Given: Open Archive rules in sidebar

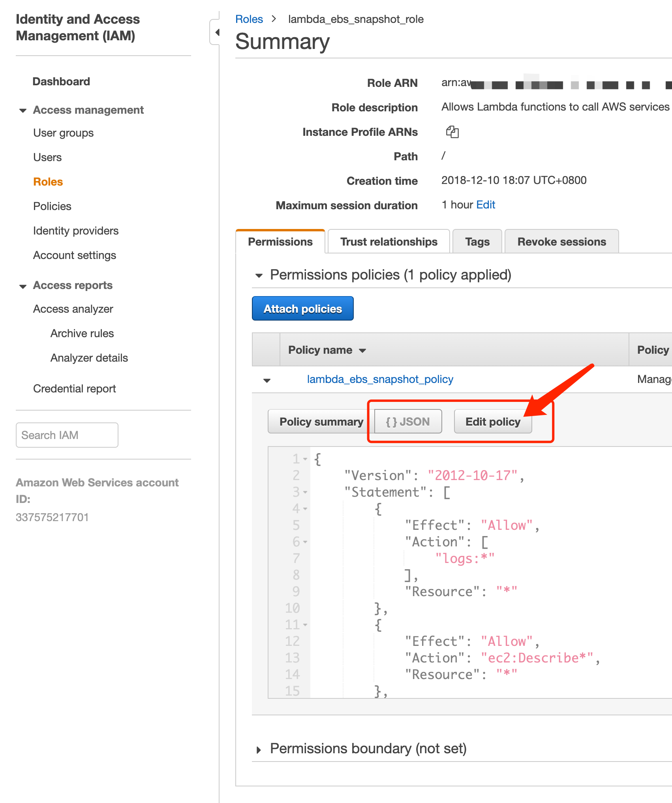Looking at the screenshot, I should coord(82,334).
